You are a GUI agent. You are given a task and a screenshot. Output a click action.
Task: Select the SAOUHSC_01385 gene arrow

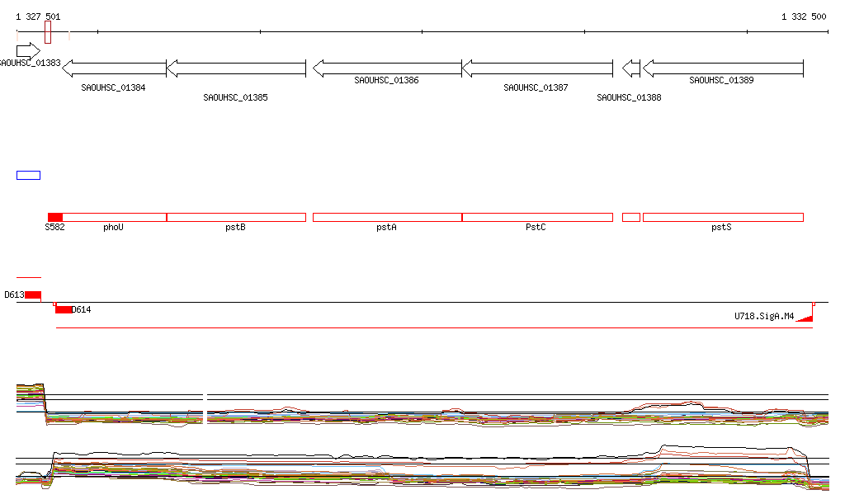coord(236,68)
